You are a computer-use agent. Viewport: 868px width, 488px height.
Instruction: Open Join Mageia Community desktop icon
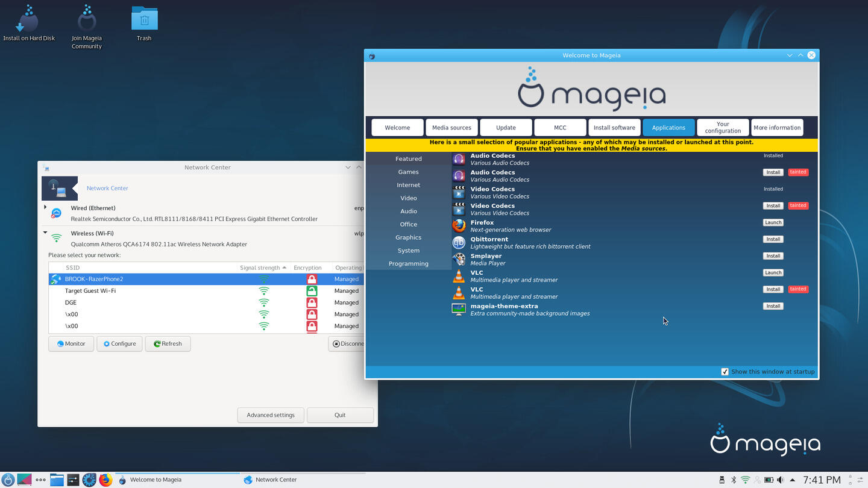pos(87,27)
